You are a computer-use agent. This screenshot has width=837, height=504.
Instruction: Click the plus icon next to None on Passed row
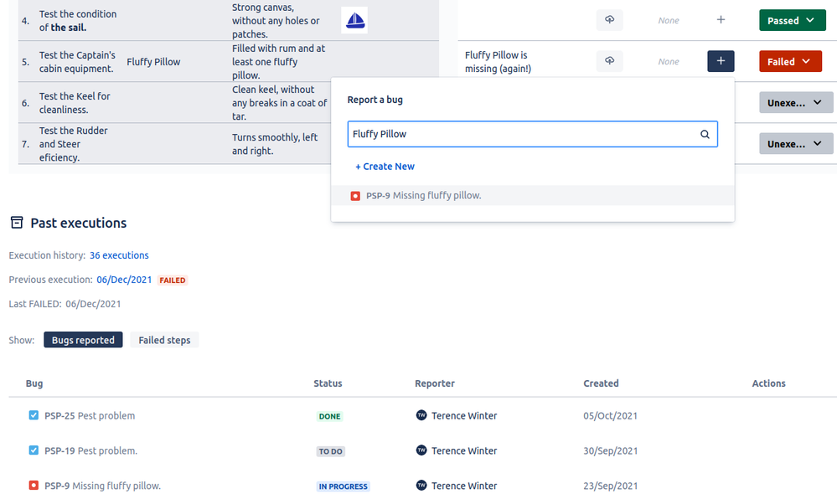pyautogui.click(x=720, y=19)
